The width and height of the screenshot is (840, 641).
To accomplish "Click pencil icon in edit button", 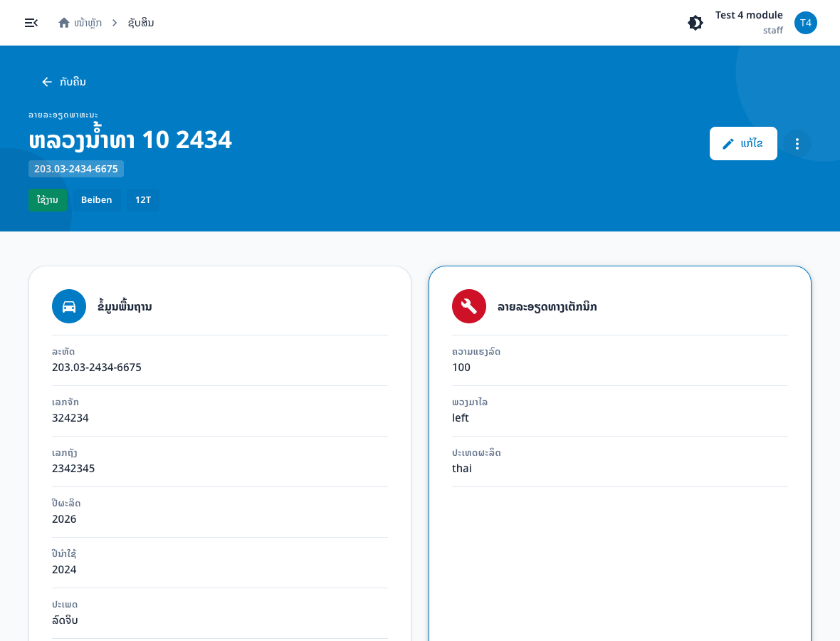I will 728,144.
